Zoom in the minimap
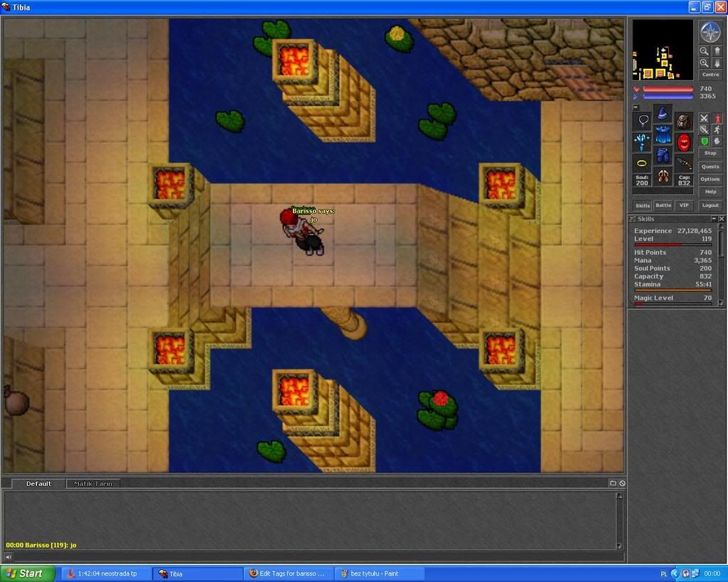728x582 pixels. coord(705,63)
